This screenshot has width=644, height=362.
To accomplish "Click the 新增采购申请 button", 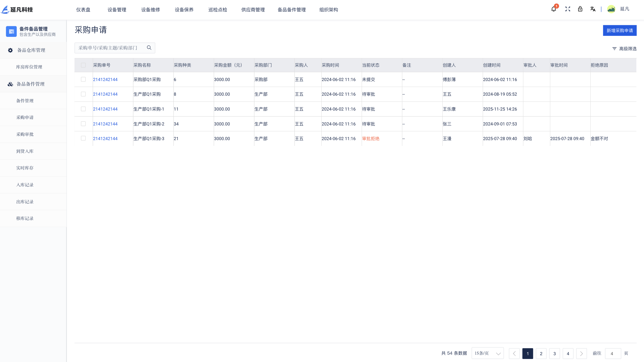I will (620, 31).
